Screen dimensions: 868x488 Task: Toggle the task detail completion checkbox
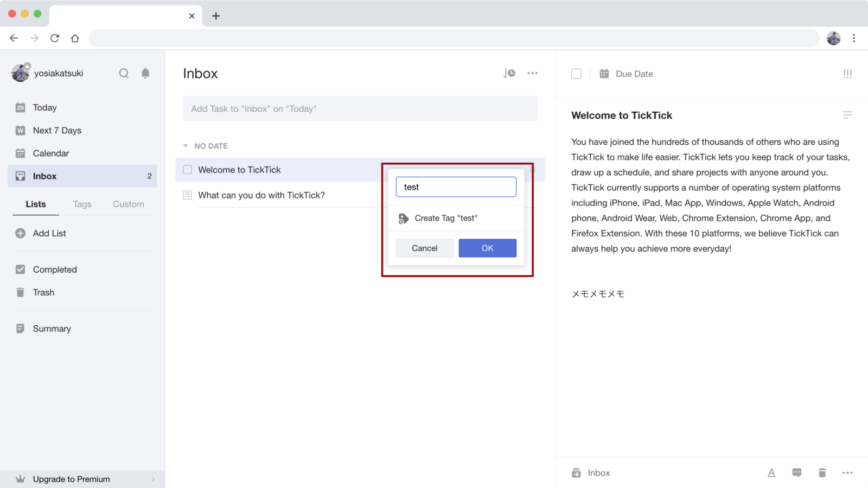[576, 74]
